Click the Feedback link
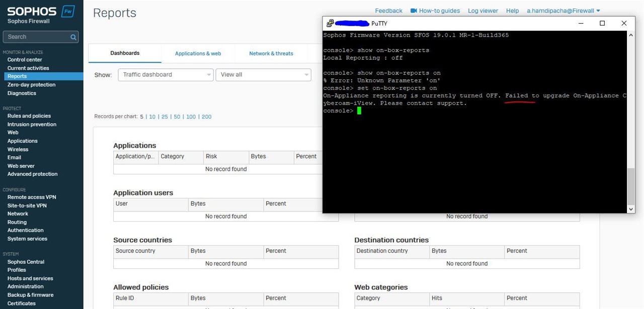Image resolution: width=644 pixels, height=309 pixels. pos(388,11)
